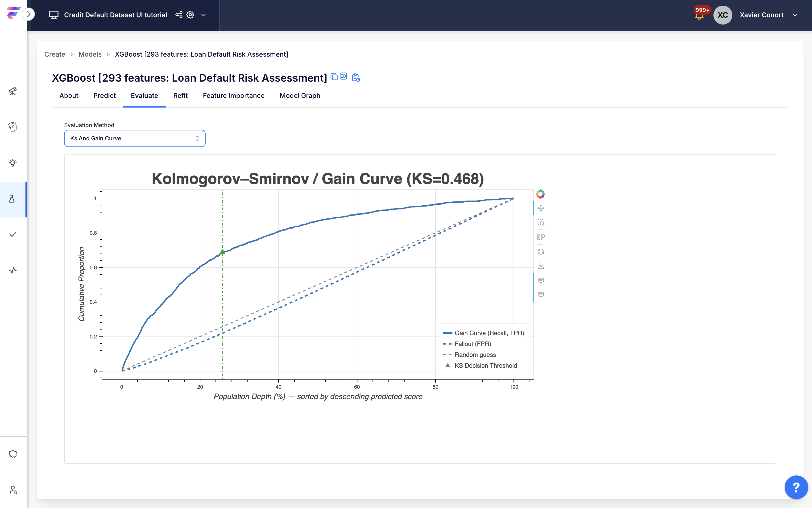
Task: Select the Bokeh pan tool
Action: (541, 208)
